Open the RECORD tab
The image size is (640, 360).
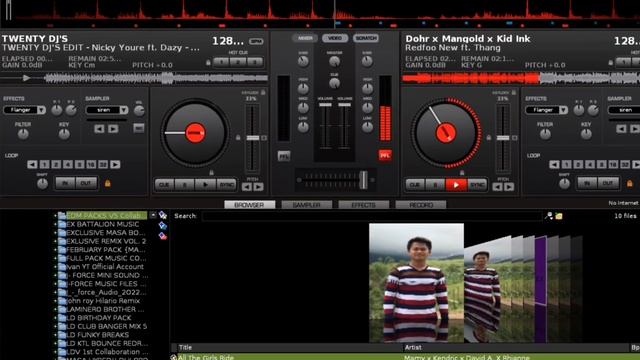pyautogui.click(x=421, y=205)
